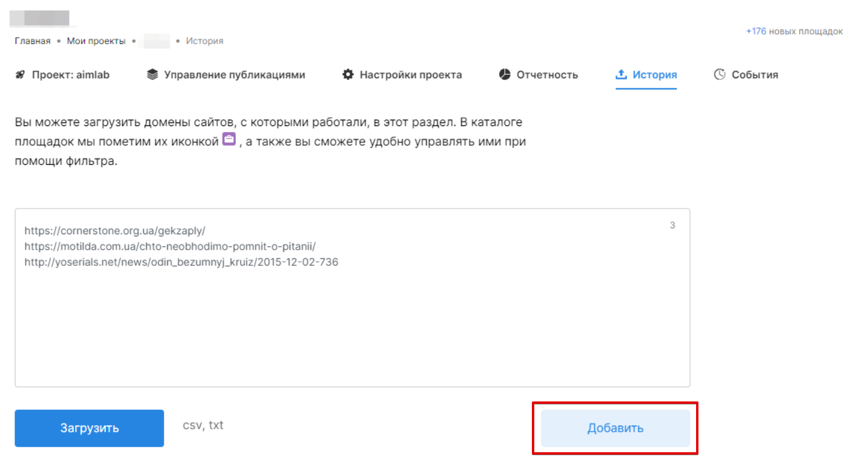
Task: Navigate to Главная via breadcrumb
Action: pyautogui.click(x=31, y=41)
